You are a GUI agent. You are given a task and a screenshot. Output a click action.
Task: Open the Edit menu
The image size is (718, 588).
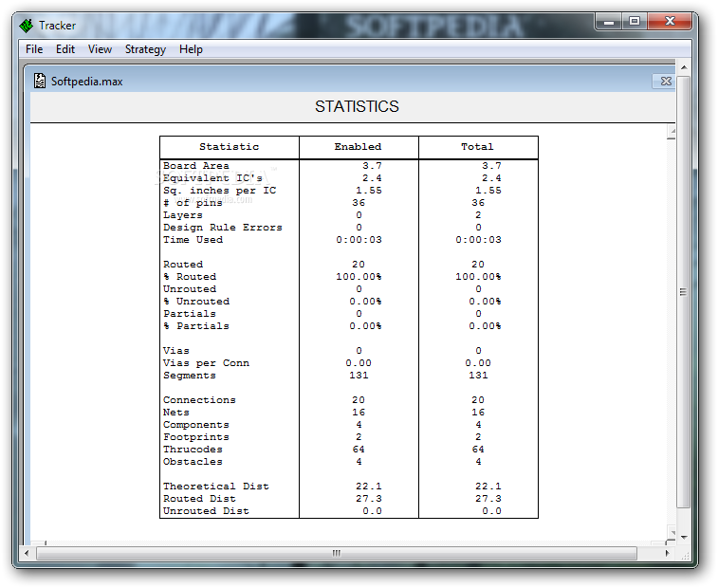point(65,49)
